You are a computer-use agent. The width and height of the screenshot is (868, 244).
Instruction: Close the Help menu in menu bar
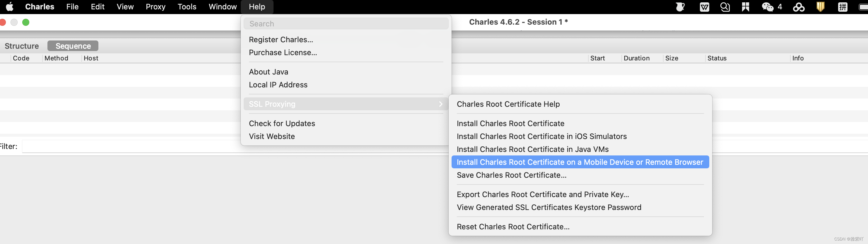pyautogui.click(x=257, y=7)
